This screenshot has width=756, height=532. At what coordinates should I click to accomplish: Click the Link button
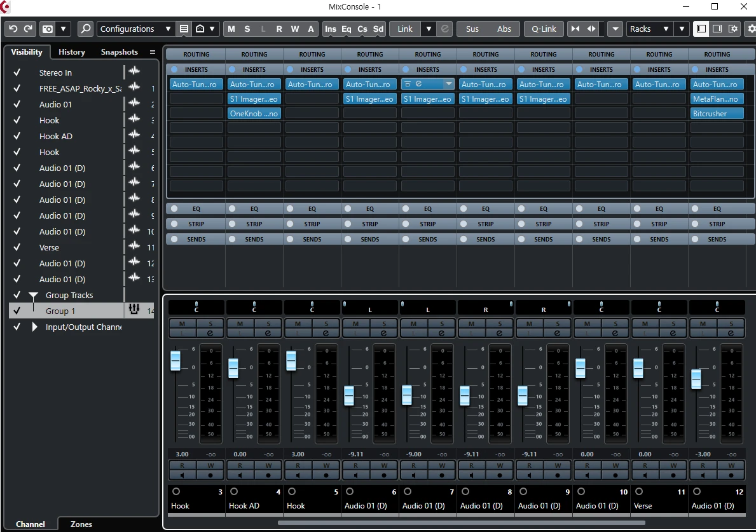click(405, 29)
